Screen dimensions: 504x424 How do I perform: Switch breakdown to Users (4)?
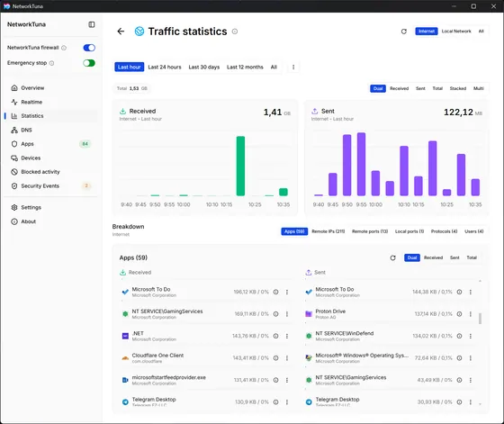474,231
